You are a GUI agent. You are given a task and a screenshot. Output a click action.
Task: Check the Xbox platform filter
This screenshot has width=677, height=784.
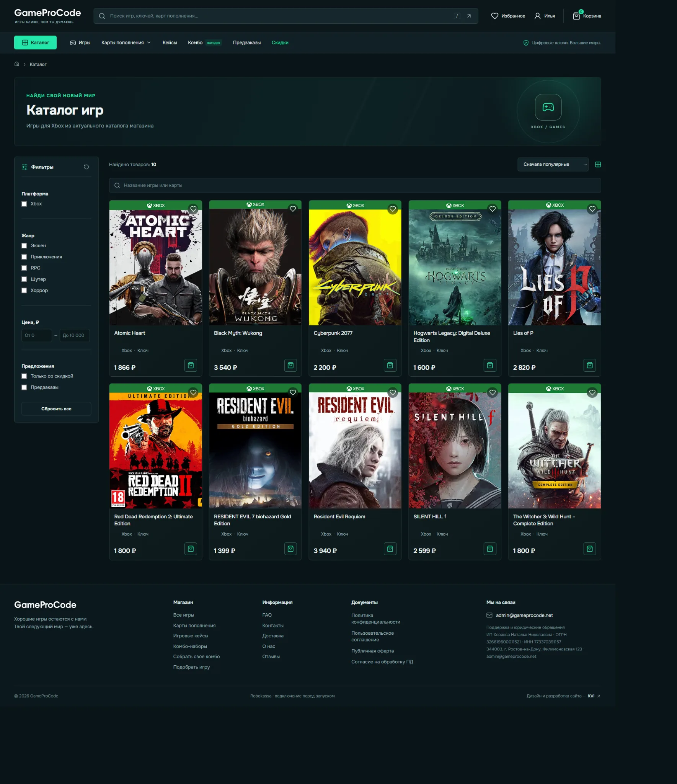pos(24,204)
